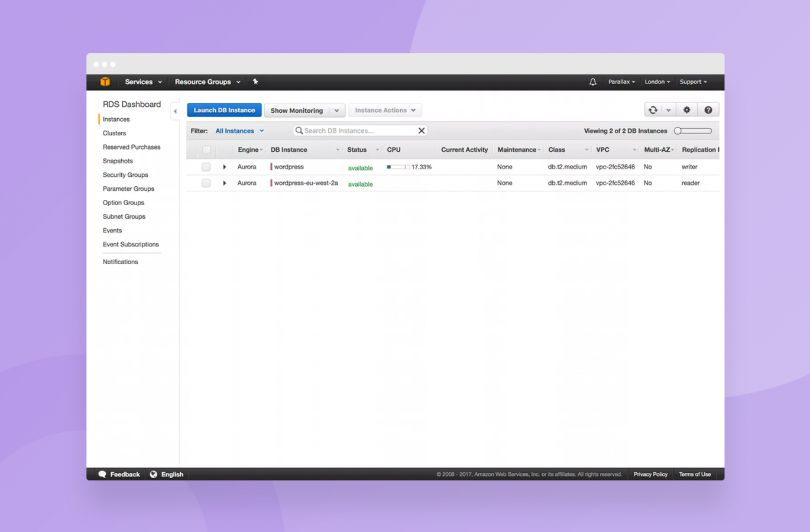Image resolution: width=810 pixels, height=532 pixels.
Task: Open the RDS Dashboard link
Action: [131, 104]
